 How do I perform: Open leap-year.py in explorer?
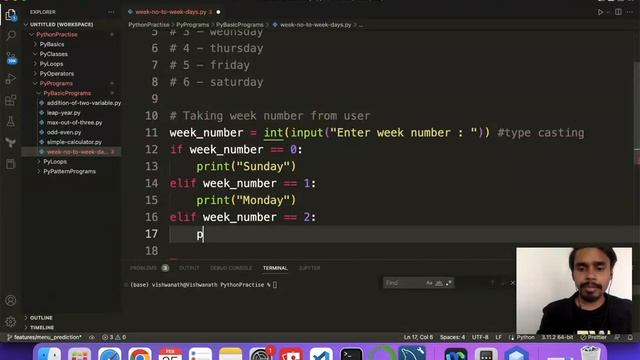click(x=63, y=113)
